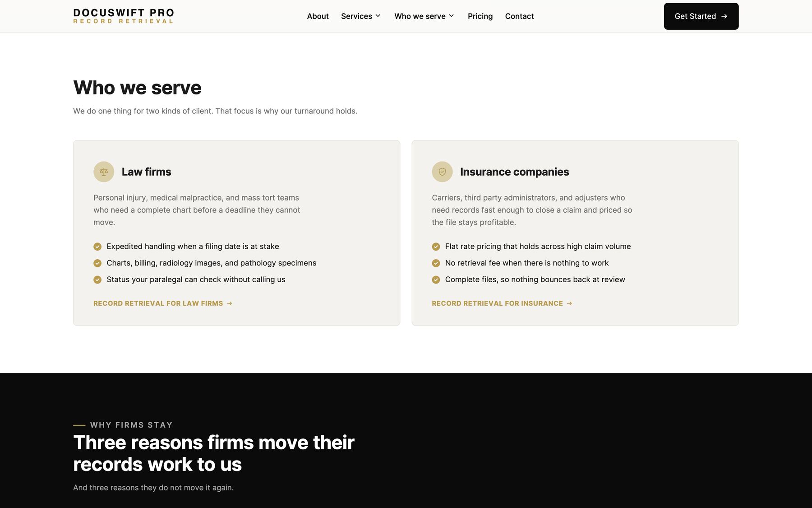Click text 'No retrieval fee when there is nothing'
Screen dimensions: 812x508
(x=527, y=263)
